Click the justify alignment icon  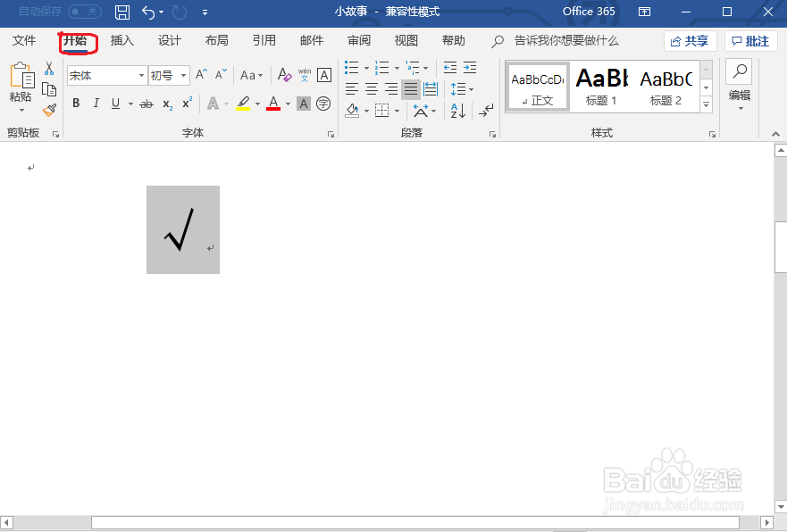410,87
